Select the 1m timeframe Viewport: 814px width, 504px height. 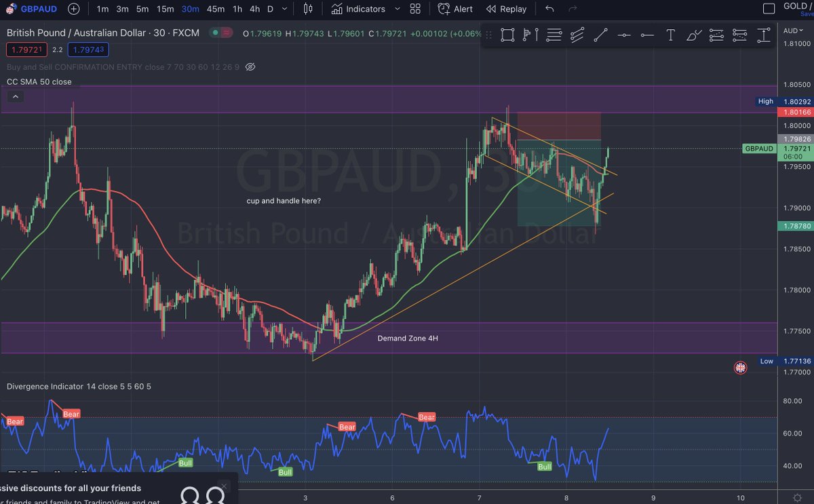click(x=102, y=9)
